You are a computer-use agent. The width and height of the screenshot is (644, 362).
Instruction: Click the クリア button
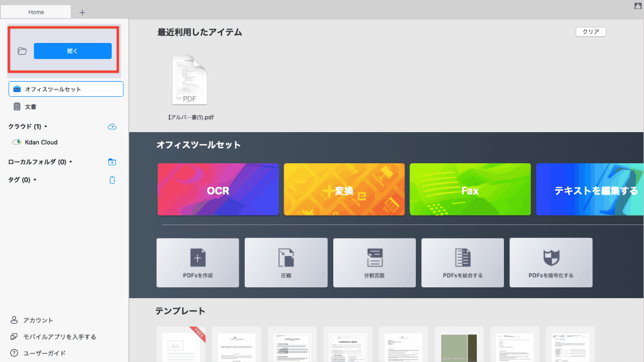point(591,32)
